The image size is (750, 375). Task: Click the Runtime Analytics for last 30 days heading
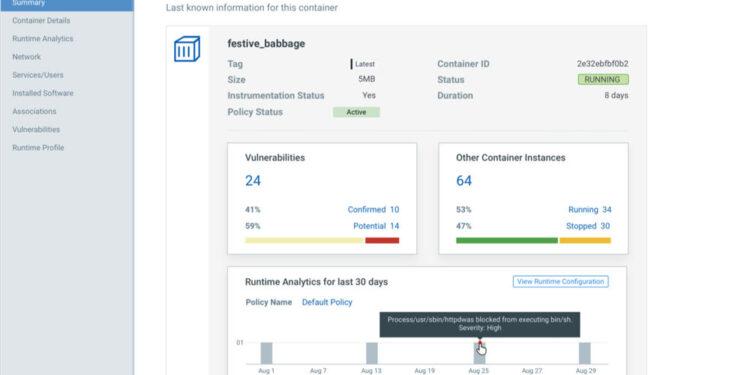316,282
